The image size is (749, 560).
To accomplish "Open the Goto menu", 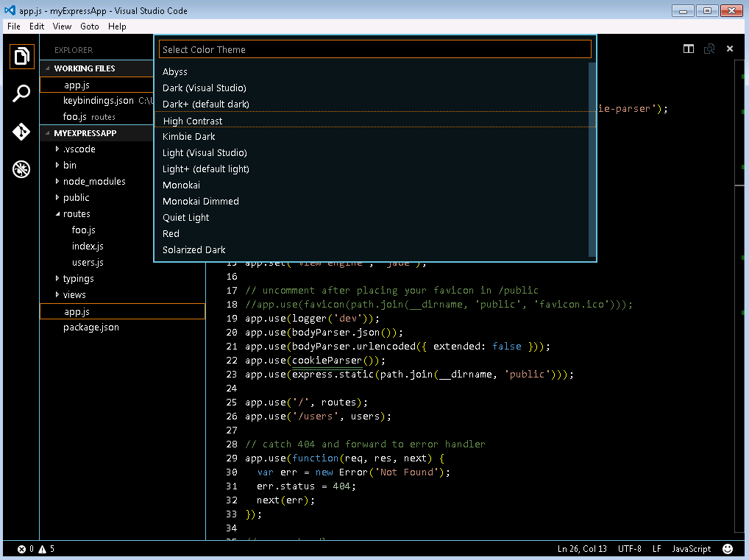I will point(89,26).
